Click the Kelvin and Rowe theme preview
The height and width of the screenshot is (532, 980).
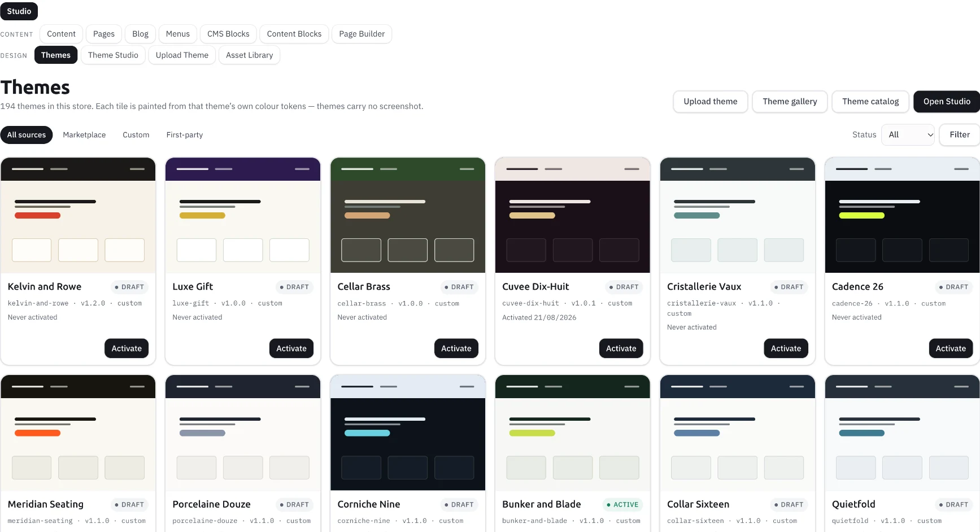78,215
